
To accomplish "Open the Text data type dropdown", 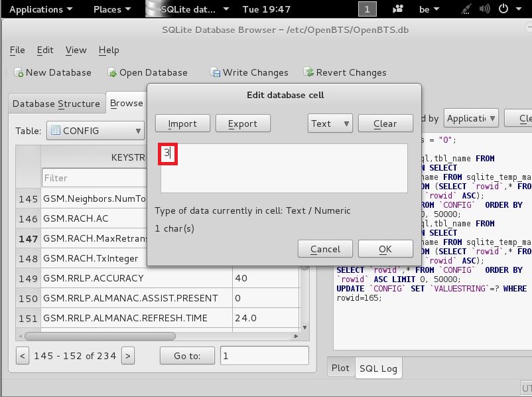I will coord(330,123).
